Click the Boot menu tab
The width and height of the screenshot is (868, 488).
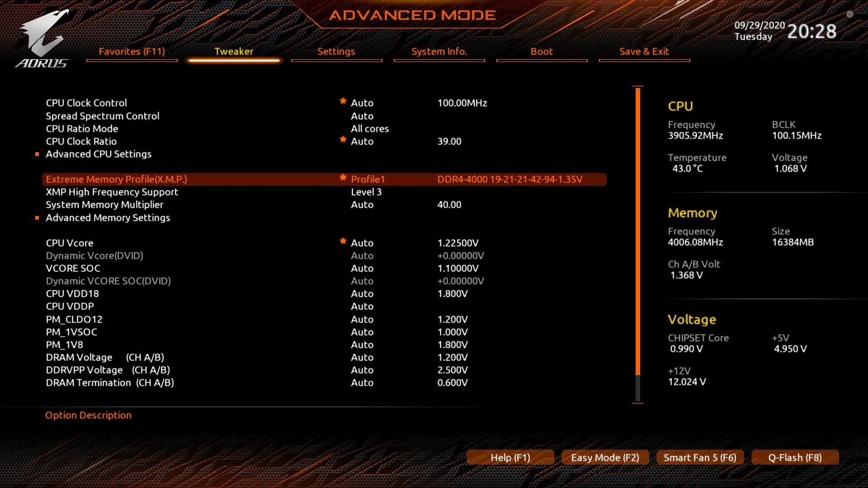[x=541, y=51]
